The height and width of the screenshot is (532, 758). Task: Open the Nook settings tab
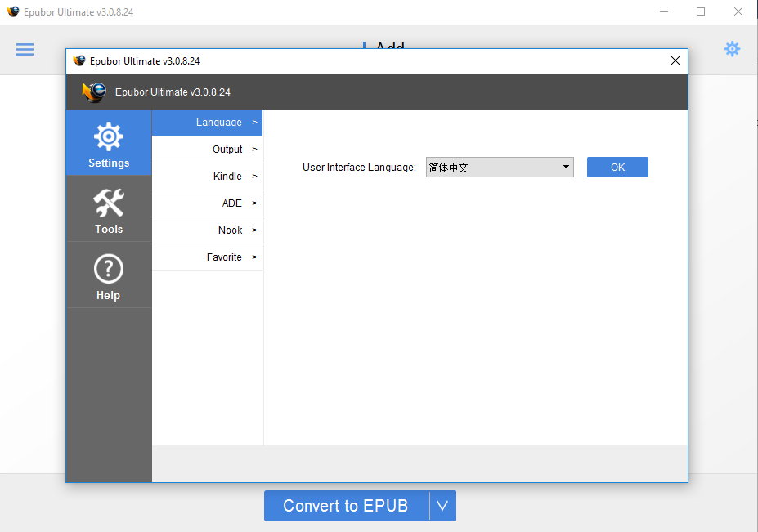208,230
